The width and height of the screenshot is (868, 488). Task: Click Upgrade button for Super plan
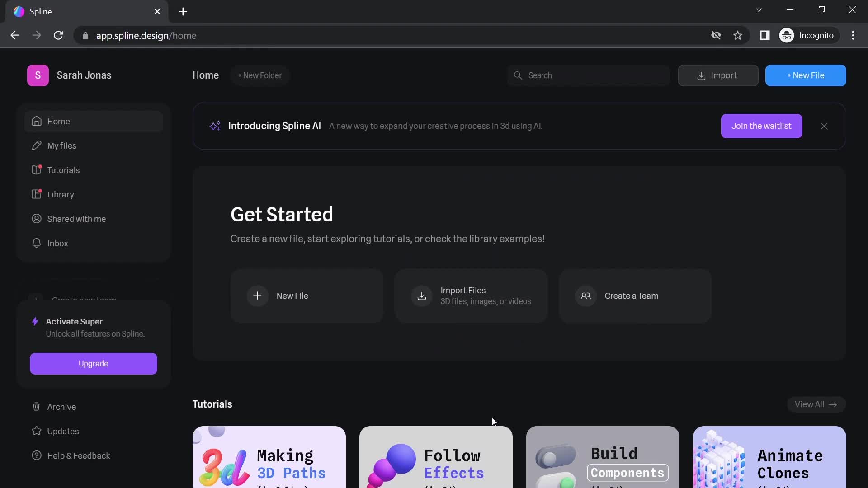point(92,363)
